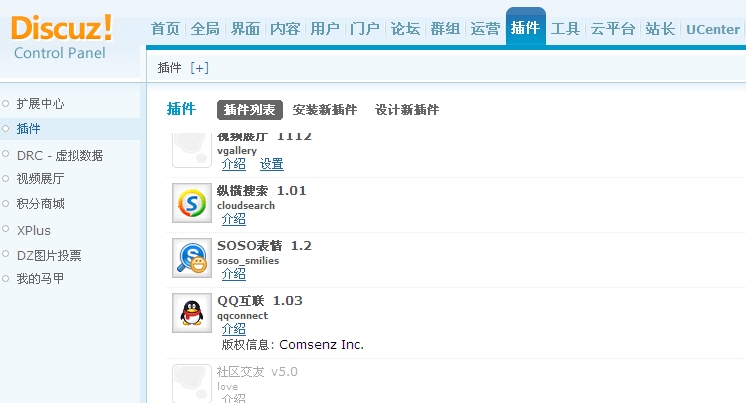The image size is (746, 403).
Task: Click the 社区交友 v5.0 plugin title
Action: 257,372
